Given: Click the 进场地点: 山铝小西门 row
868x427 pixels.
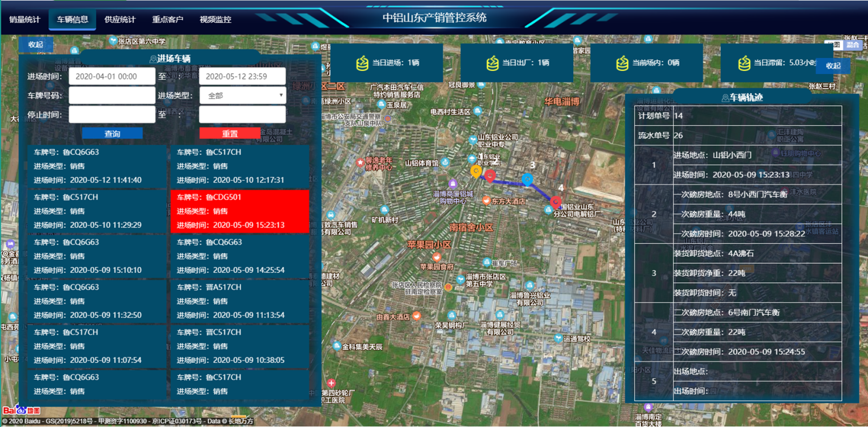Looking at the screenshot, I should coord(757,155).
